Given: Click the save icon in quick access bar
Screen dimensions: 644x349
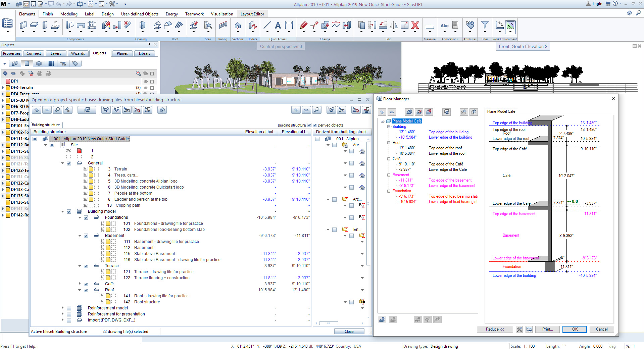Looking at the screenshot, I should click(34, 4).
